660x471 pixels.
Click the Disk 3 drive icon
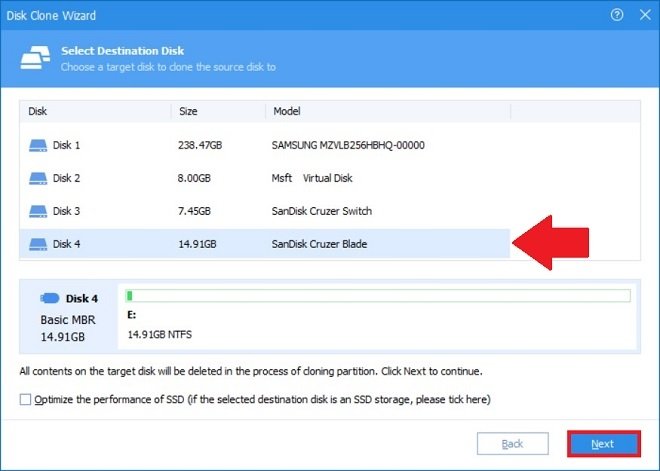[x=38, y=211]
